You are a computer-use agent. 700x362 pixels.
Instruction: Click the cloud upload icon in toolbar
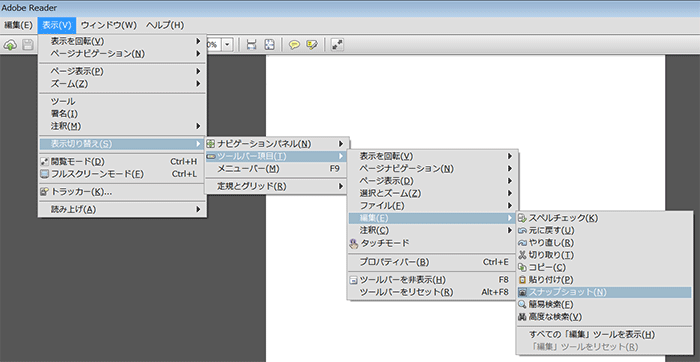[x=10, y=45]
